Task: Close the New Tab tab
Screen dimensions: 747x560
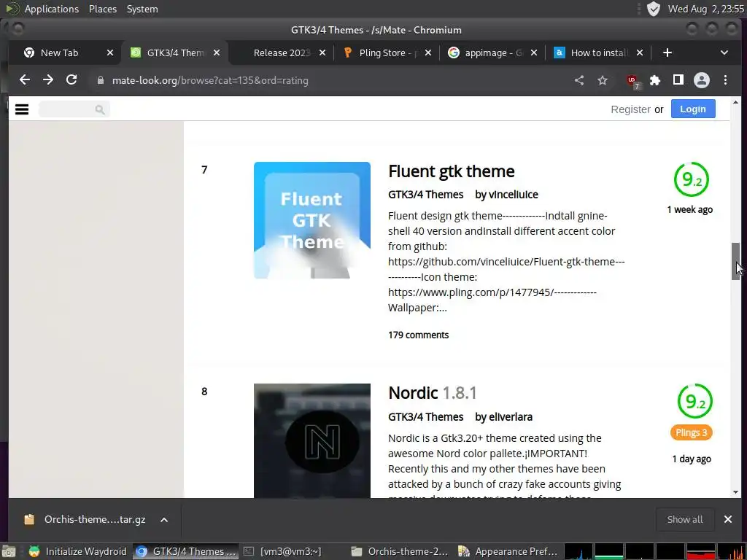Action: pyautogui.click(x=110, y=52)
